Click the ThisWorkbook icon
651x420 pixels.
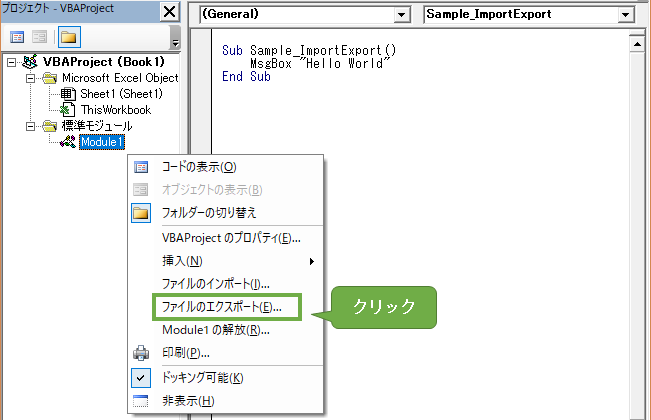coord(68,110)
